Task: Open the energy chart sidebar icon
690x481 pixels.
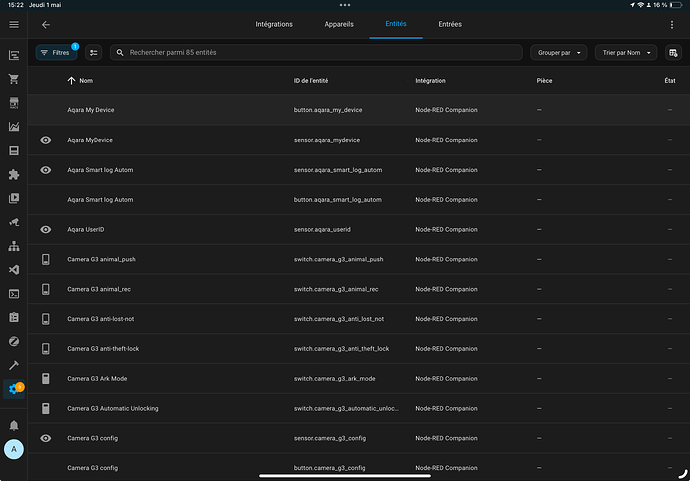Action: click(14, 127)
